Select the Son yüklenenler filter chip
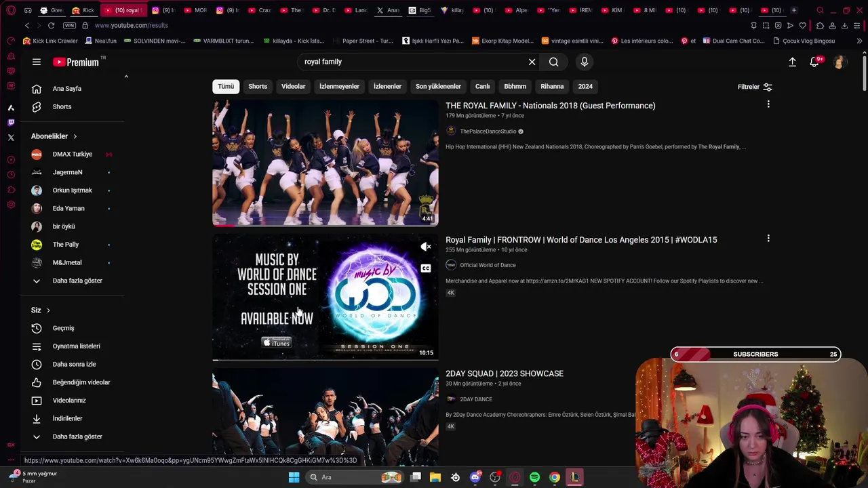Viewport: 868px width, 488px height. [x=438, y=87]
